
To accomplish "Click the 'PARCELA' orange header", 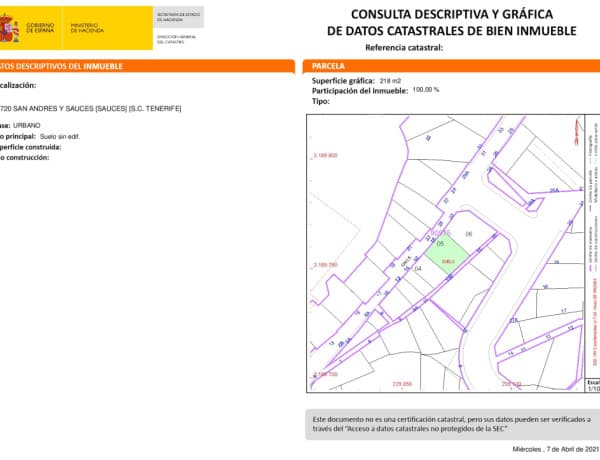I will [x=451, y=66].
